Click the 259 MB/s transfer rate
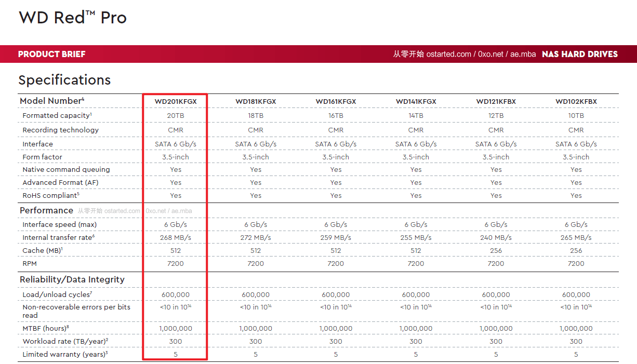The height and width of the screenshot is (364, 637). (x=336, y=237)
